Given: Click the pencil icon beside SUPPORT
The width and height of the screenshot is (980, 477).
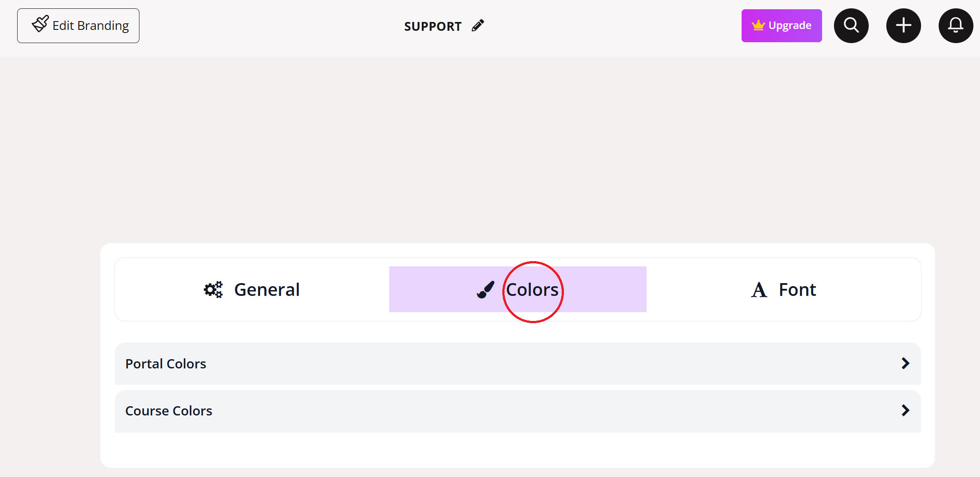Looking at the screenshot, I should 478,25.
